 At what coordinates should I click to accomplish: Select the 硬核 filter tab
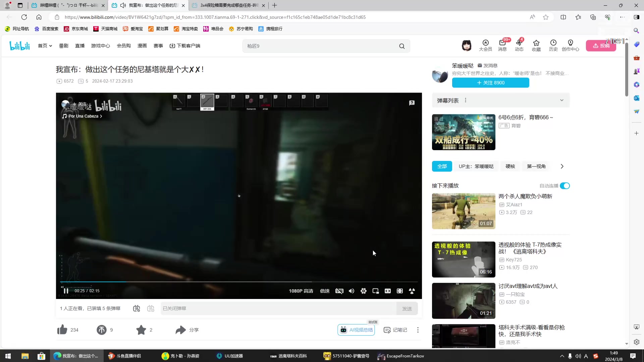(x=510, y=166)
